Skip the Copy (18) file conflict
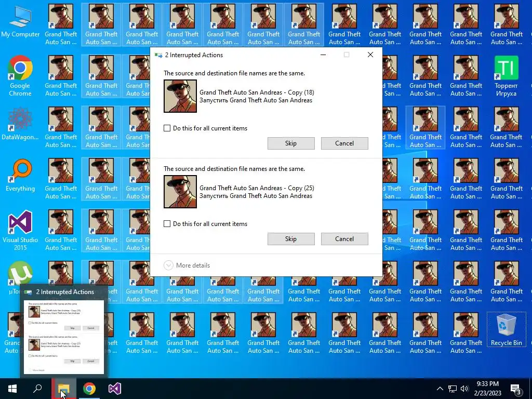 291,143
